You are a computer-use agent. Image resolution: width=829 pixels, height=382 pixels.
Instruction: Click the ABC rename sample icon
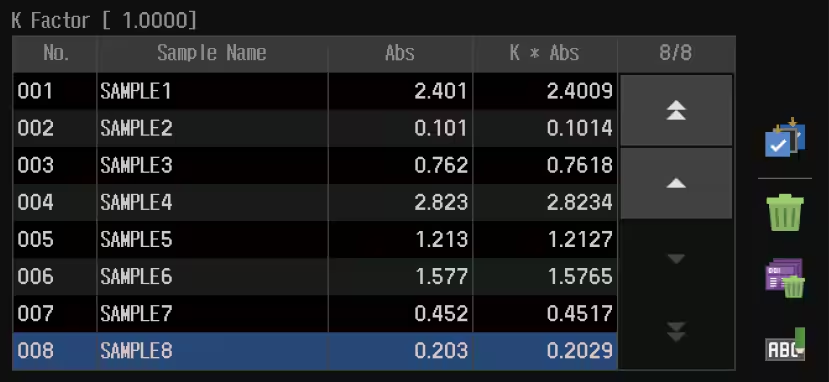(x=785, y=345)
